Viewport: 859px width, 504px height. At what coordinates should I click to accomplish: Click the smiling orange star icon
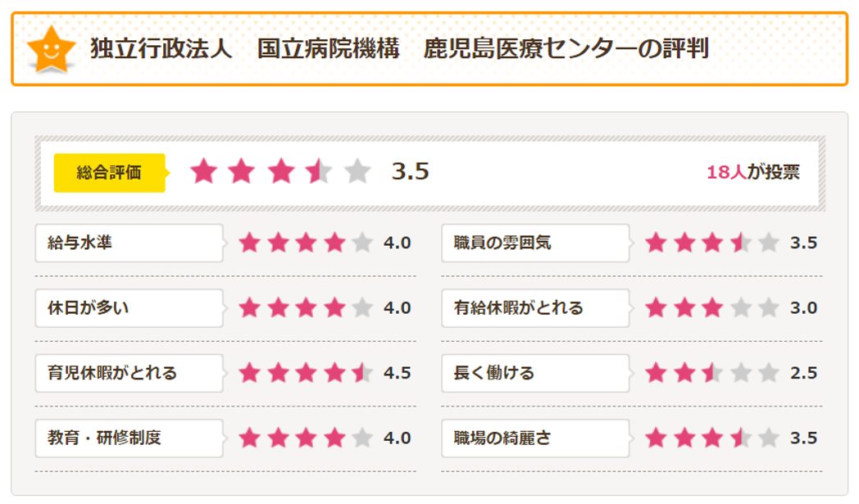click(51, 49)
